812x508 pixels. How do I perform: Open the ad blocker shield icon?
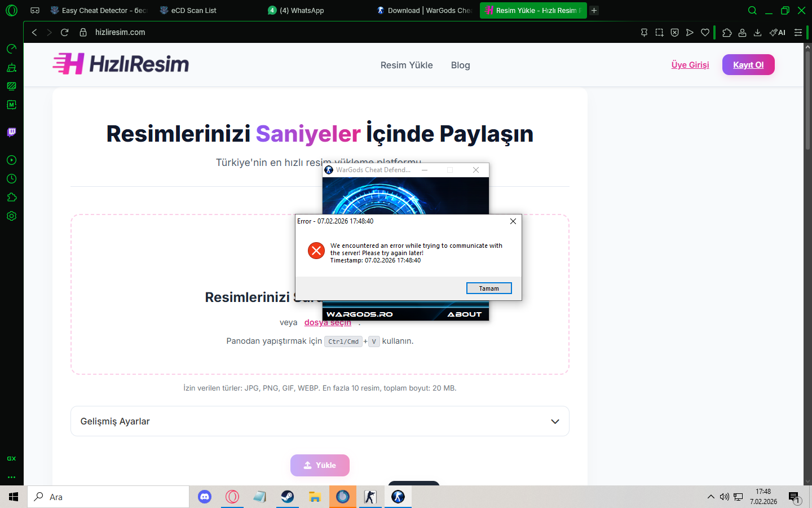click(674, 33)
